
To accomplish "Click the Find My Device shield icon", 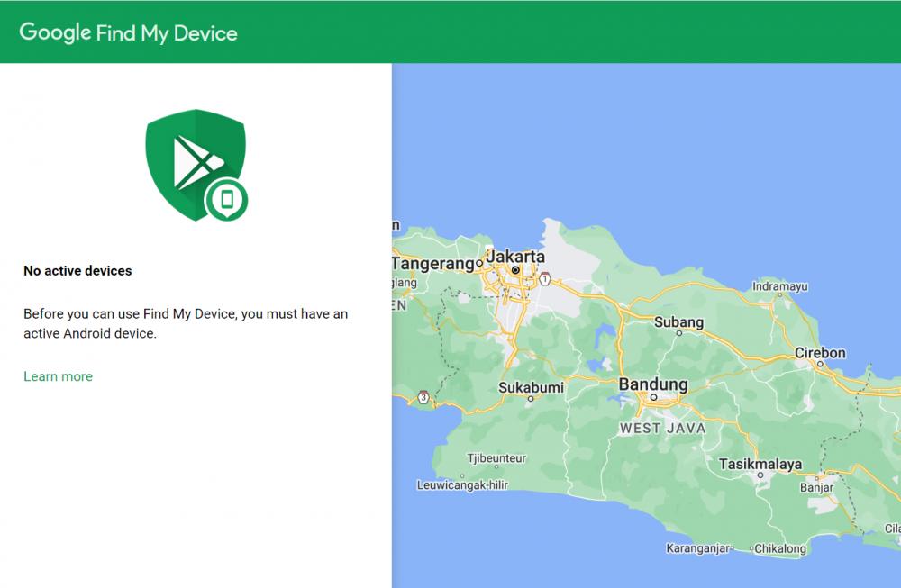I will click(x=196, y=165).
